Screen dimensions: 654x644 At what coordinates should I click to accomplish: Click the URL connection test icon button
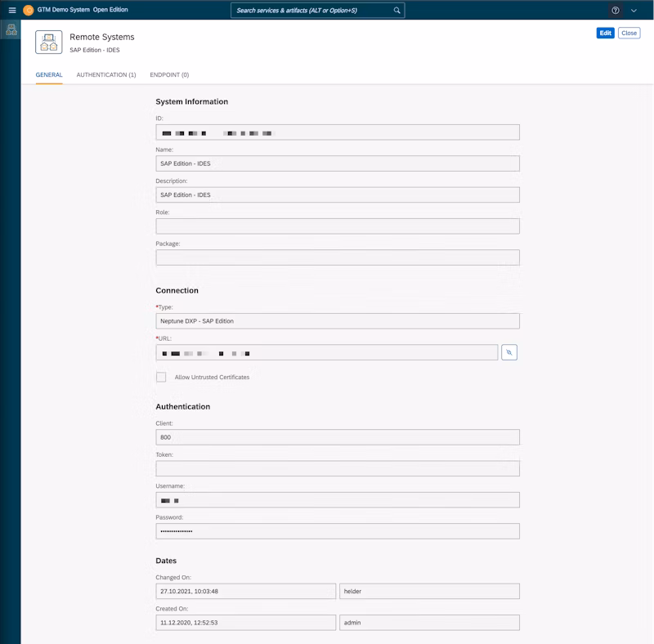(508, 352)
